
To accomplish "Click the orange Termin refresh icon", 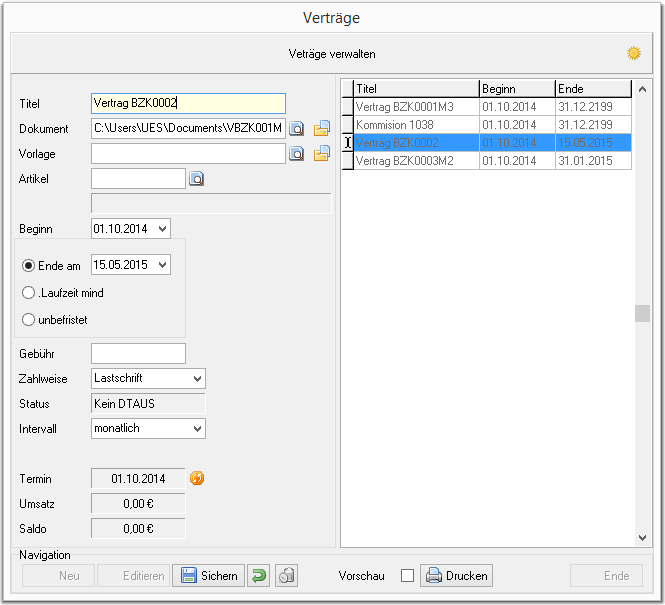I will point(197,478).
